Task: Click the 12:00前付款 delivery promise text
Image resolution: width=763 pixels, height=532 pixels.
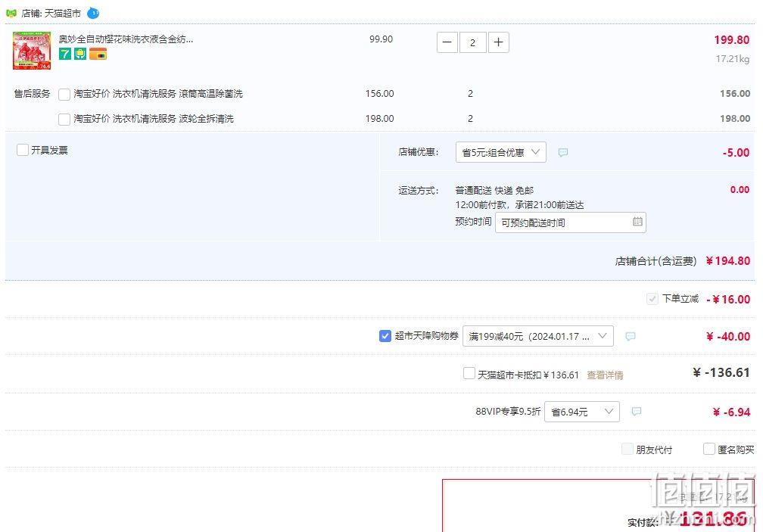Action: (x=520, y=205)
